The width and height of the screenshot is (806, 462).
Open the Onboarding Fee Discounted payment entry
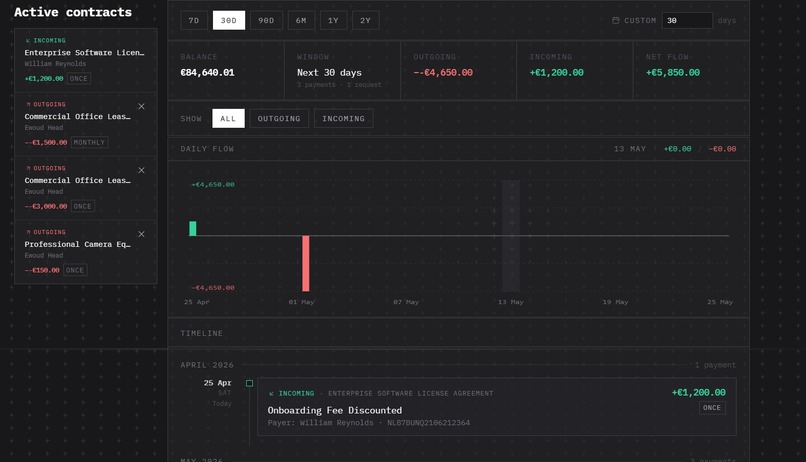coord(497,407)
